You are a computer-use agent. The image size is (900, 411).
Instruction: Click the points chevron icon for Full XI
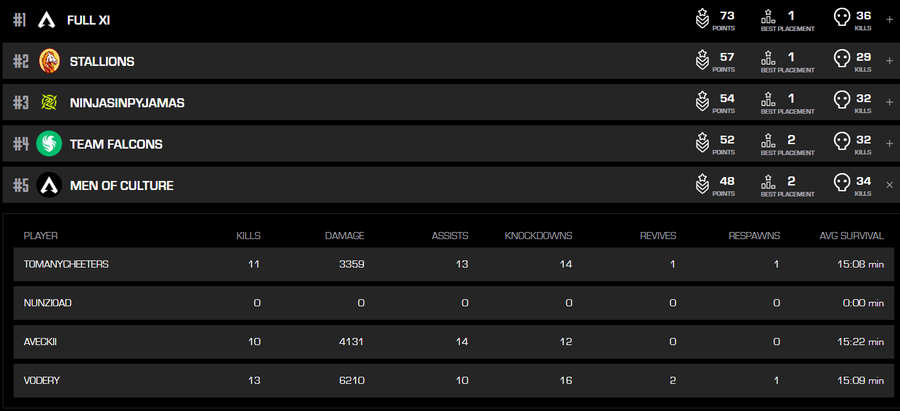point(701,20)
